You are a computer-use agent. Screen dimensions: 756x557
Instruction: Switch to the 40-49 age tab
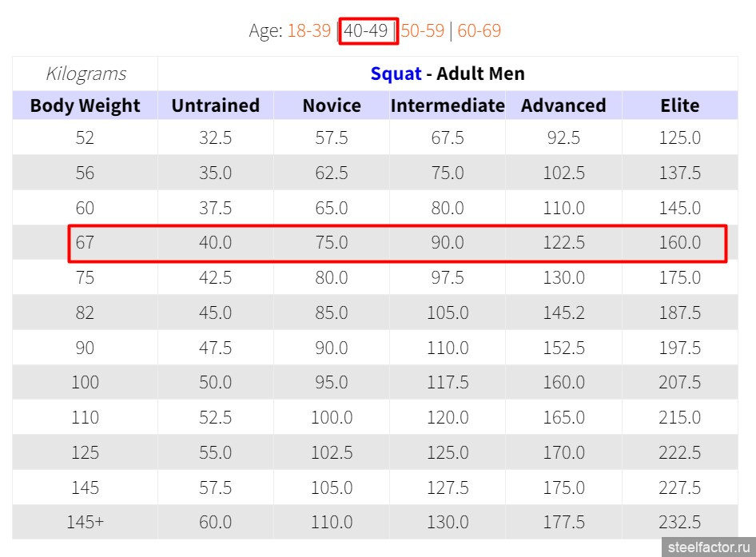tap(365, 31)
